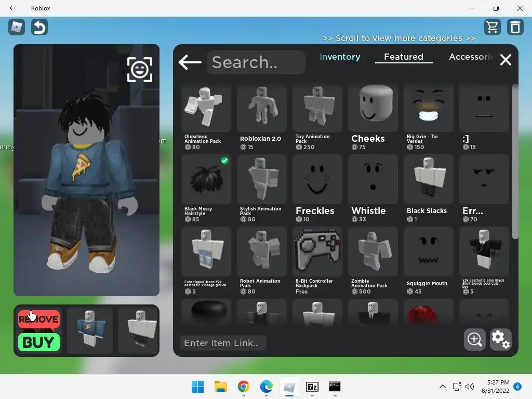Screen dimensions: 532x399
Task: Click the face emote camera icon
Action: point(139,70)
